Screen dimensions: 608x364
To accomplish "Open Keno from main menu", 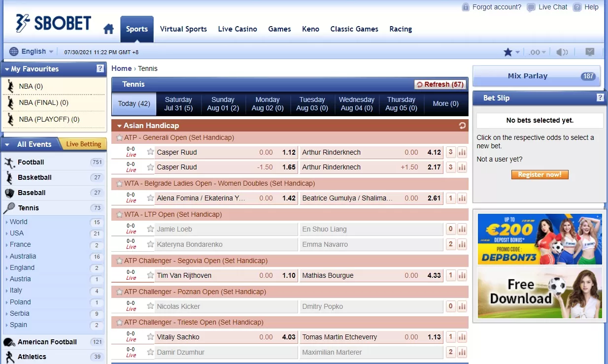I will [310, 29].
